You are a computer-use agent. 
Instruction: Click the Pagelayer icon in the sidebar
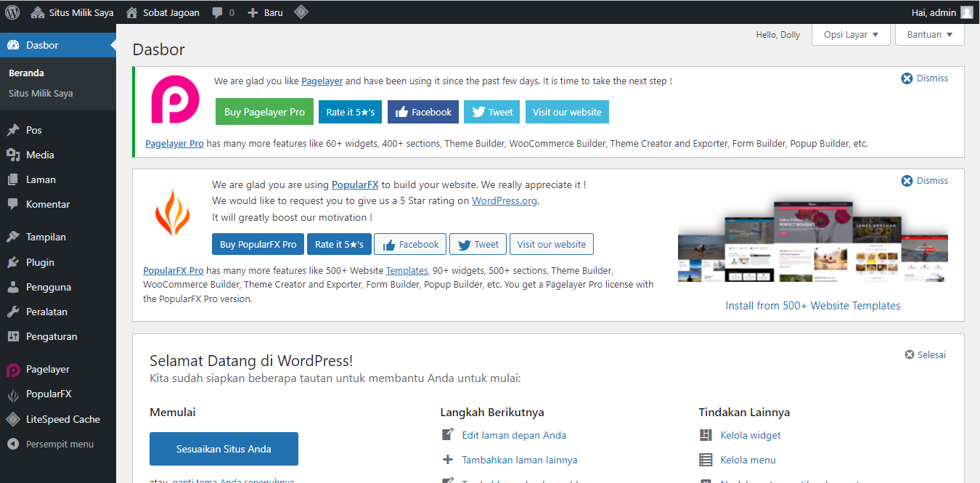click(13, 370)
